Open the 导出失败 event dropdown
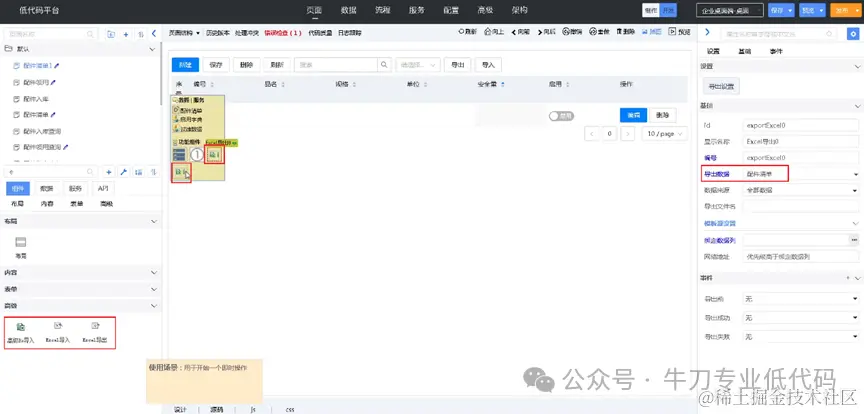Image resolution: width=864 pixels, height=414 pixels. (801, 336)
